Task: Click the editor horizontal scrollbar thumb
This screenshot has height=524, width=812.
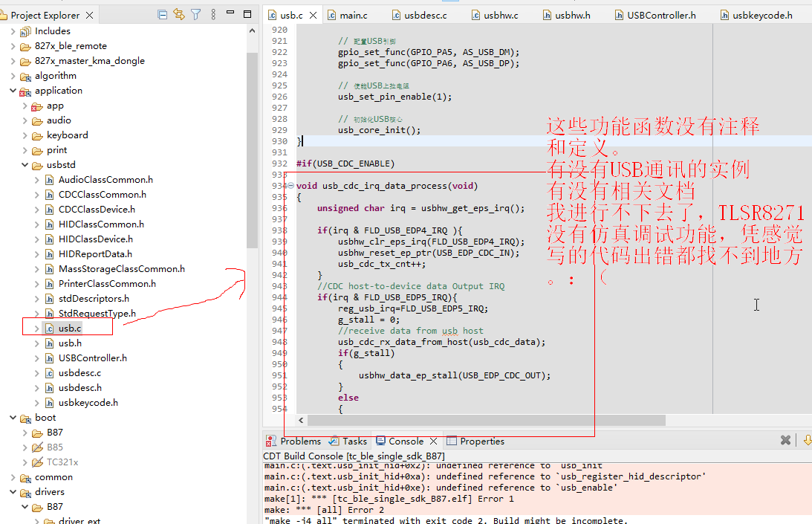Action: click(x=487, y=420)
